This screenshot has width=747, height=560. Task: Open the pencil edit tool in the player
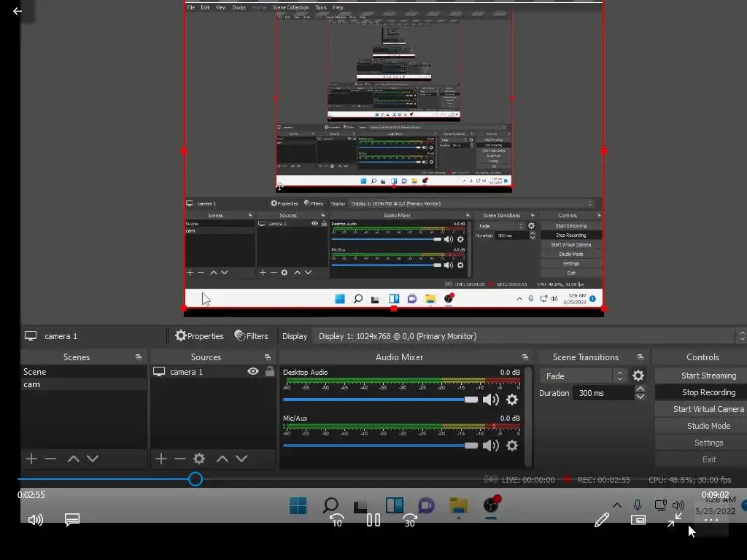[x=602, y=519]
